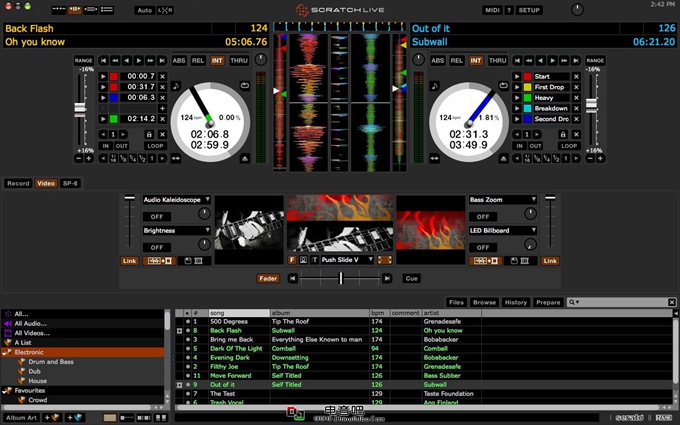Switch to the Record tab

(18, 183)
